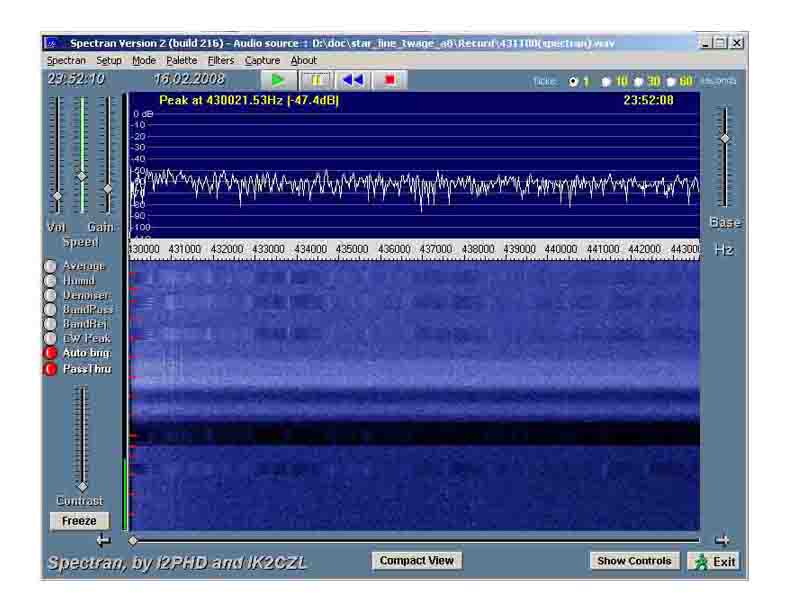This screenshot has width=788, height=612.
Task: Click the right arrow frequency shift icon
Action: [x=722, y=541]
